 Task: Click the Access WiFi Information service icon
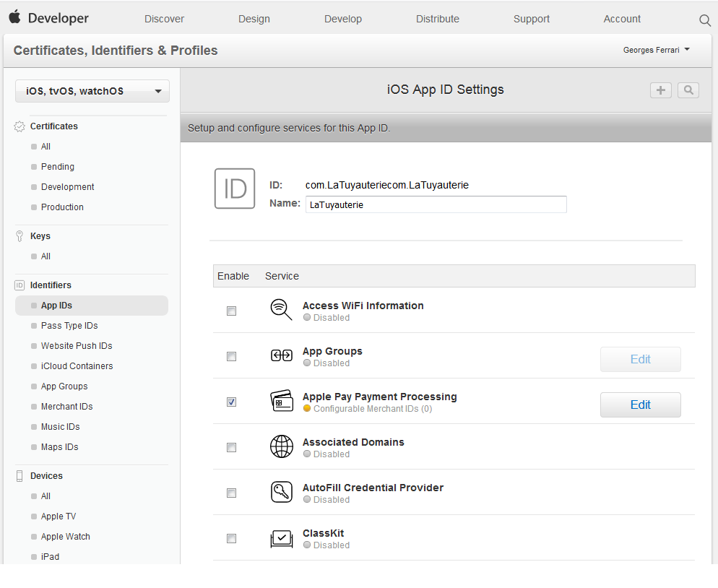click(x=281, y=310)
